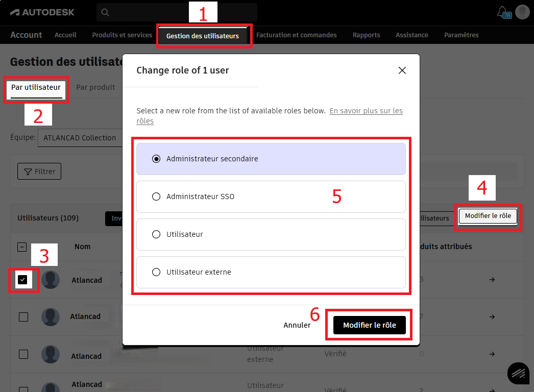534x392 pixels.
Task: Click the search magnifier icon
Action: (105, 12)
